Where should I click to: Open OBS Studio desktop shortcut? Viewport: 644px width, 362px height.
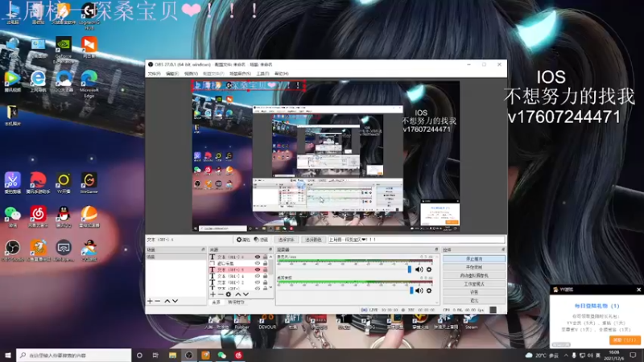click(13, 251)
